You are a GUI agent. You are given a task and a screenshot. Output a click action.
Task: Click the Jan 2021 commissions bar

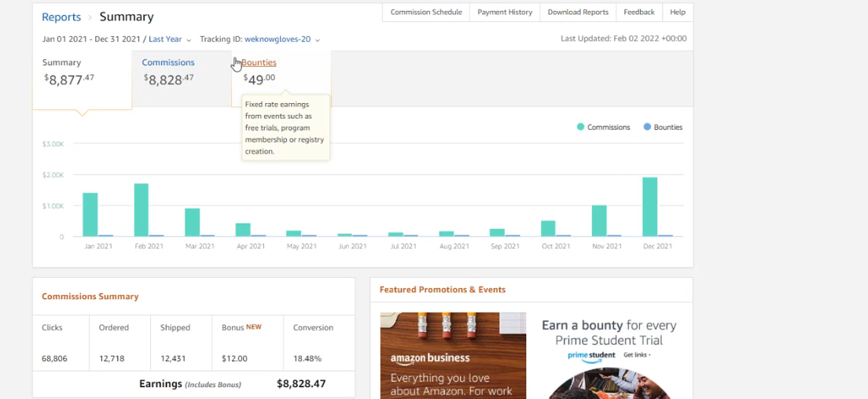90,215
